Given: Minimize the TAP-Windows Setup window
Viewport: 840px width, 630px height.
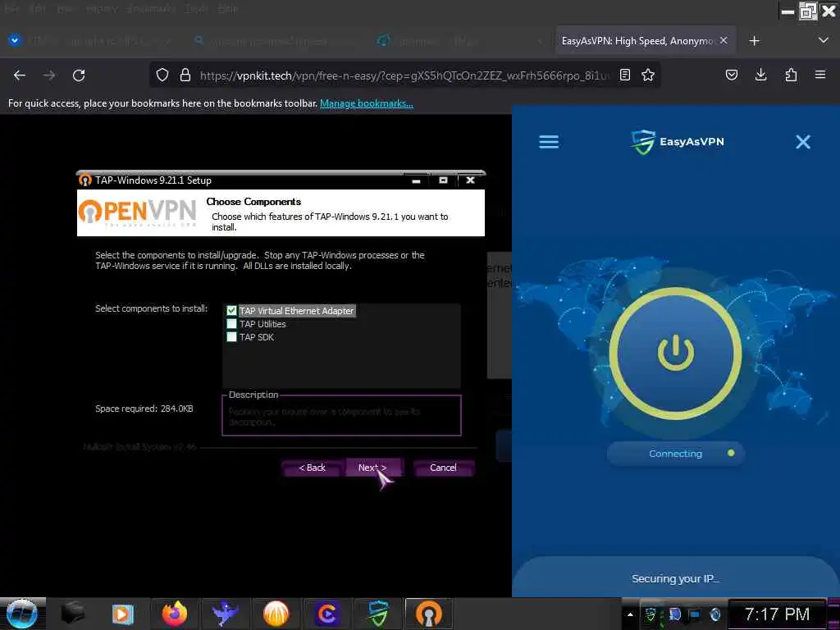Looking at the screenshot, I should 416,180.
